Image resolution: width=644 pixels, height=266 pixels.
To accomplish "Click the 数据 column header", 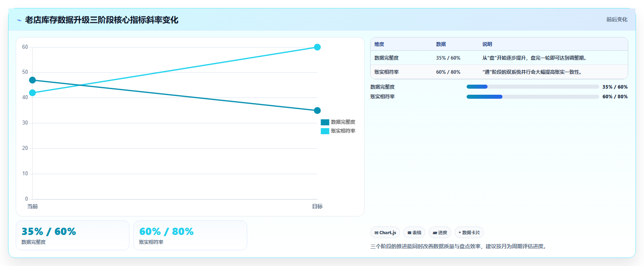I will pyautogui.click(x=441, y=44).
